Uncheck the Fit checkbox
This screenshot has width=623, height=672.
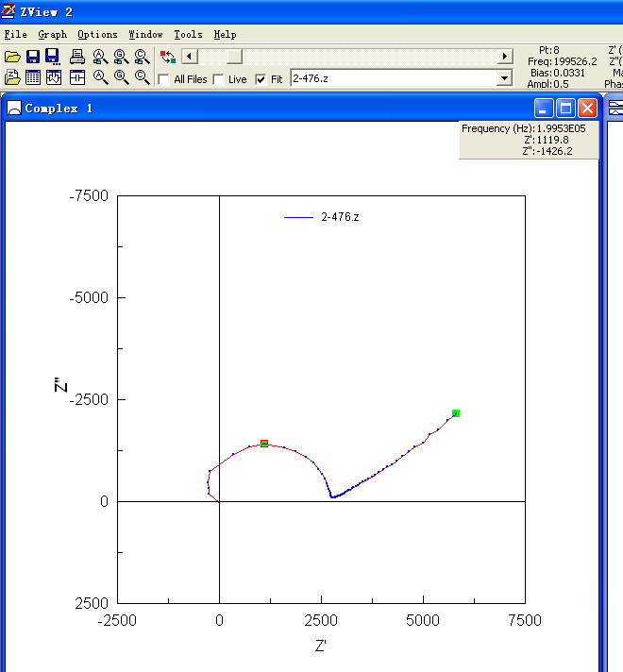261,79
